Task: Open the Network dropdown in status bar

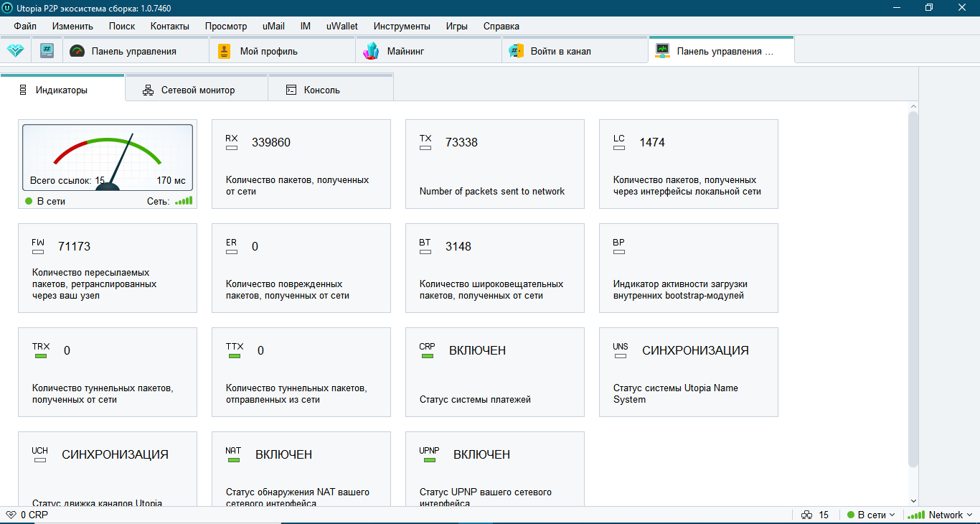Action: [939, 515]
